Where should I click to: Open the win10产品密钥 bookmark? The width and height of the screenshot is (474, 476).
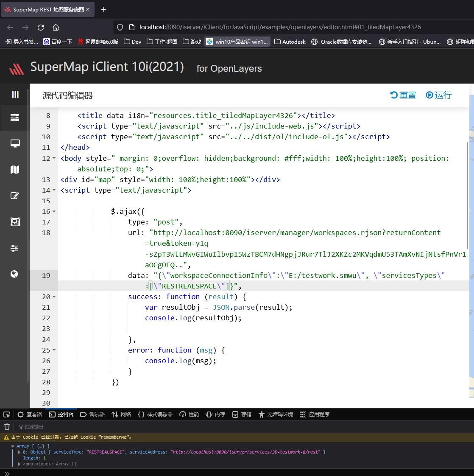(x=237, y=42)
